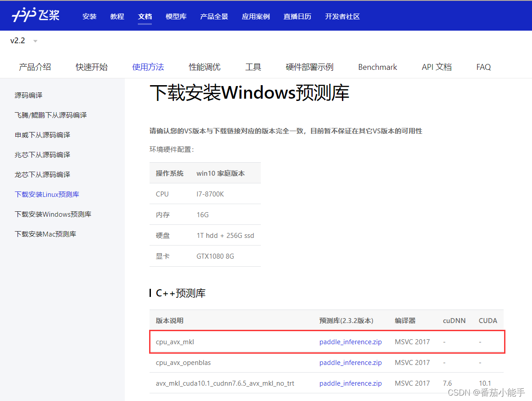Open 下载安装Linux预测库 sidebar link
532x401 pixels.
[x=47, y=194]
